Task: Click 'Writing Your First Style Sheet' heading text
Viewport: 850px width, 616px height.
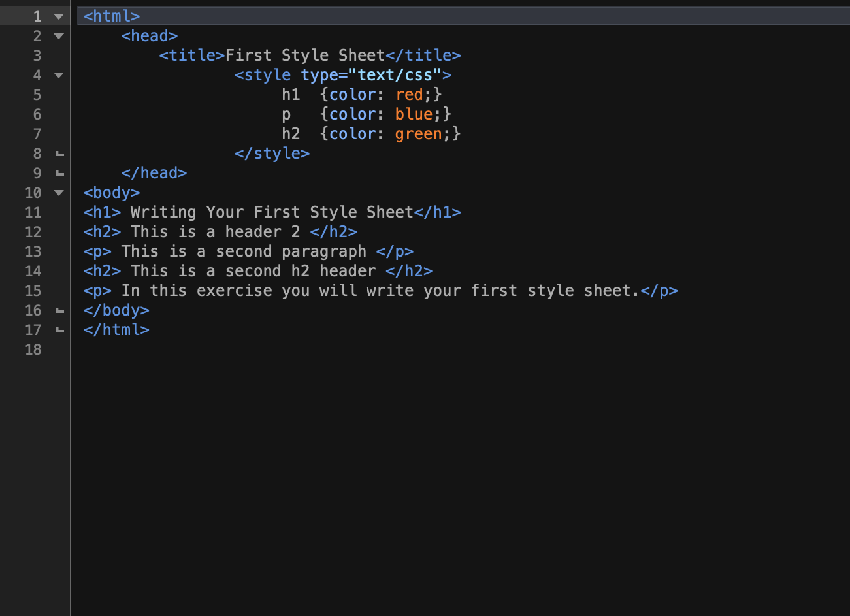Action: click(x=272, y=212)
